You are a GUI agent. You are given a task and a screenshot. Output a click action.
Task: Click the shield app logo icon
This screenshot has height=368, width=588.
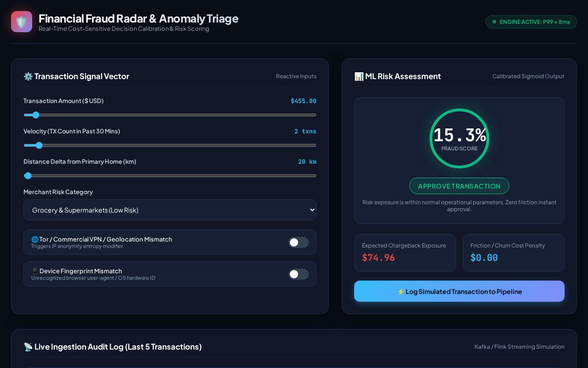(22, 22)
